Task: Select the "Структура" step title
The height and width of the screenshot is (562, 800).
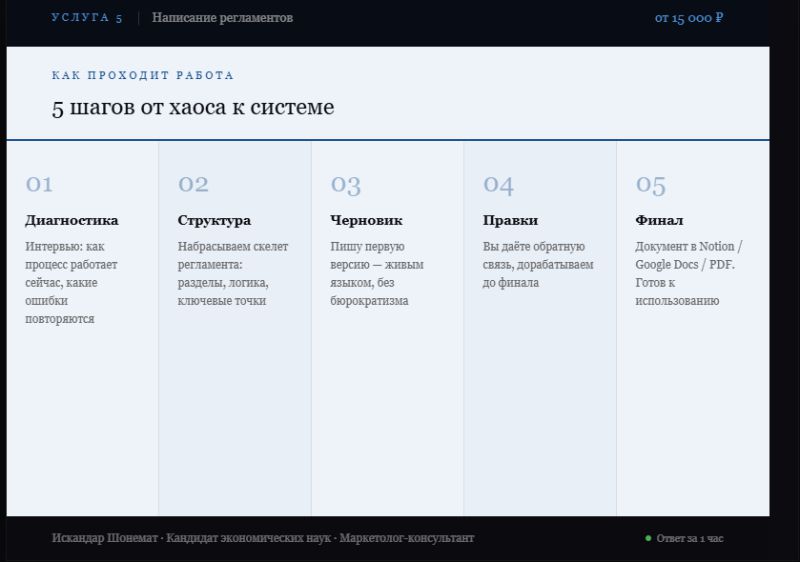Action: 214,220
